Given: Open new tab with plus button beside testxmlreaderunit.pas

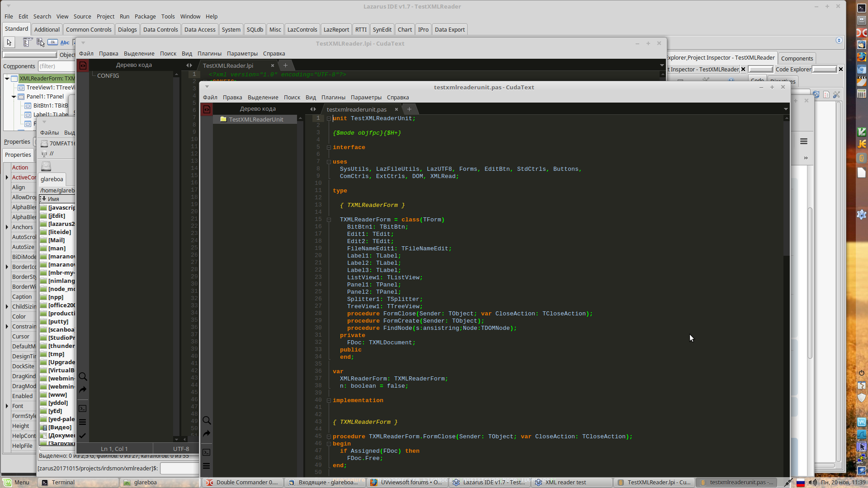Looking at the screenshot, I should (x=409, y=109).
